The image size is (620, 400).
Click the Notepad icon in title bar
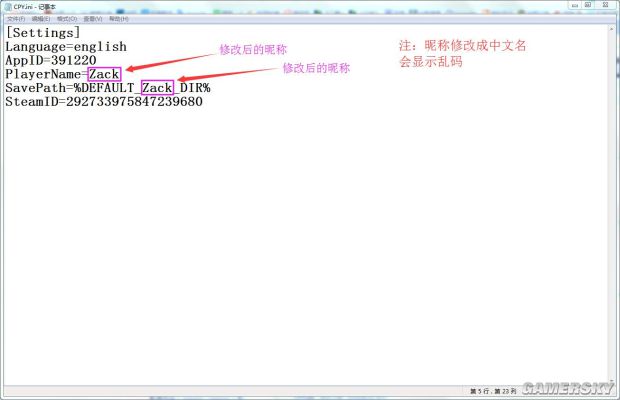[x=6, y=6]
